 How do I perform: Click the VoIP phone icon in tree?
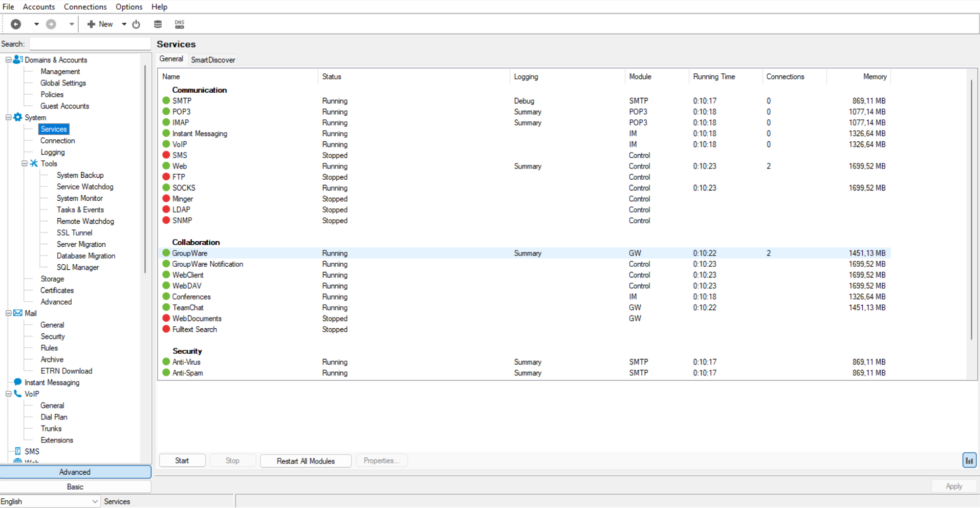18,394
